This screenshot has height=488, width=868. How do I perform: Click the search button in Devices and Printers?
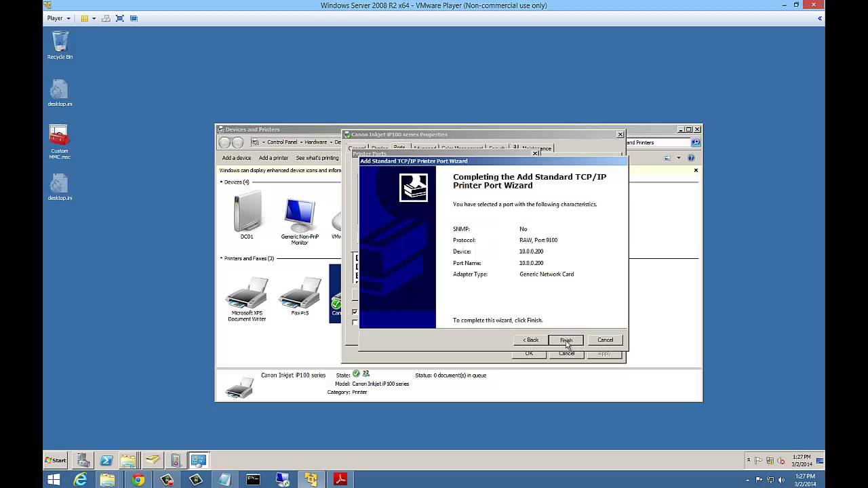click(696, 142)
